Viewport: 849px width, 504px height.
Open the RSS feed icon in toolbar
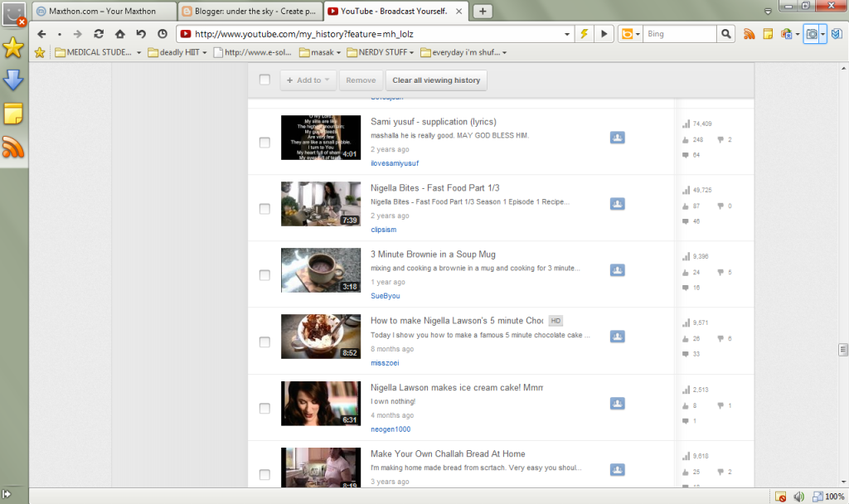point(749,34)
